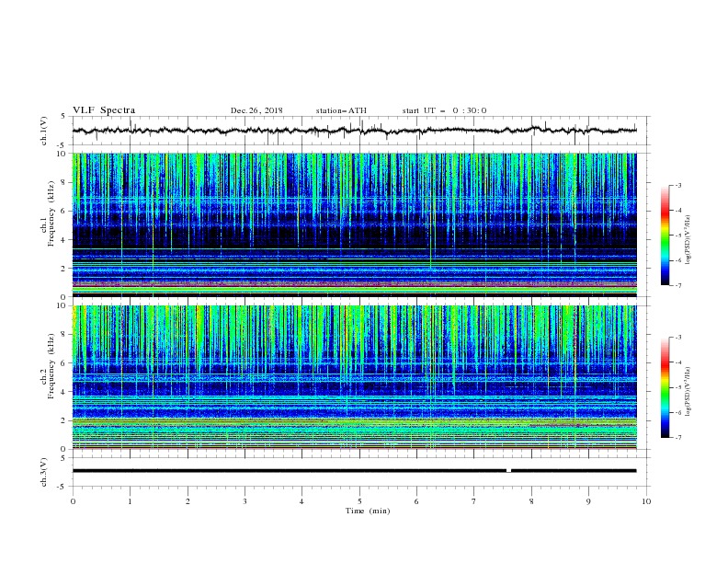Click the "ch.1(V)" waveform axis label
The width and height of the screenshot is (728, 563).
pos(44,131)
